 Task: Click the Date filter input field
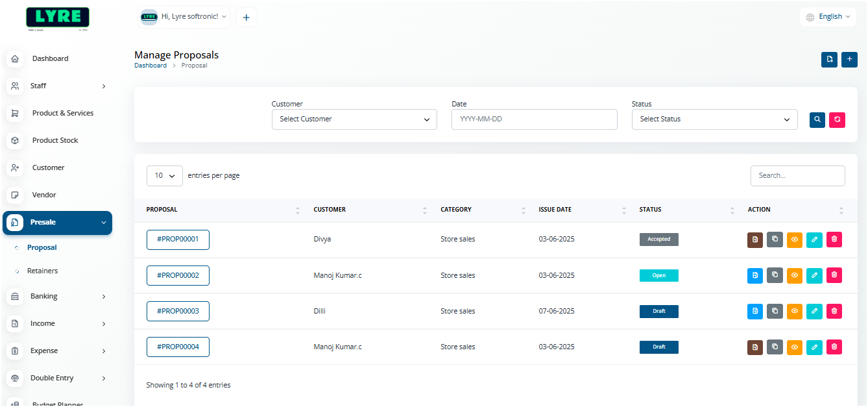[x=534, y=119]
